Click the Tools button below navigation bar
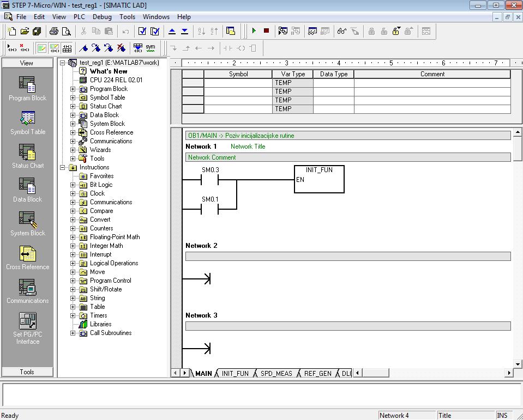 (x=27, y=372)
